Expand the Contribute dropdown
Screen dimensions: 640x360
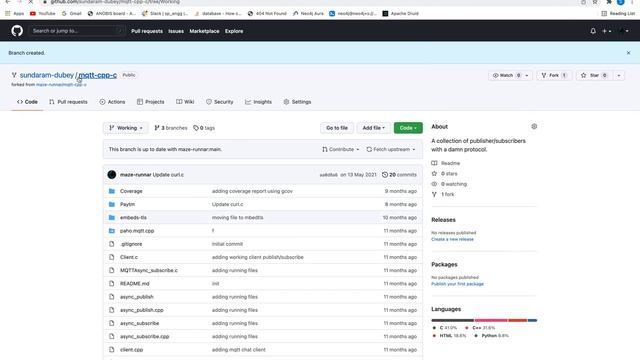tap(341, 149)
